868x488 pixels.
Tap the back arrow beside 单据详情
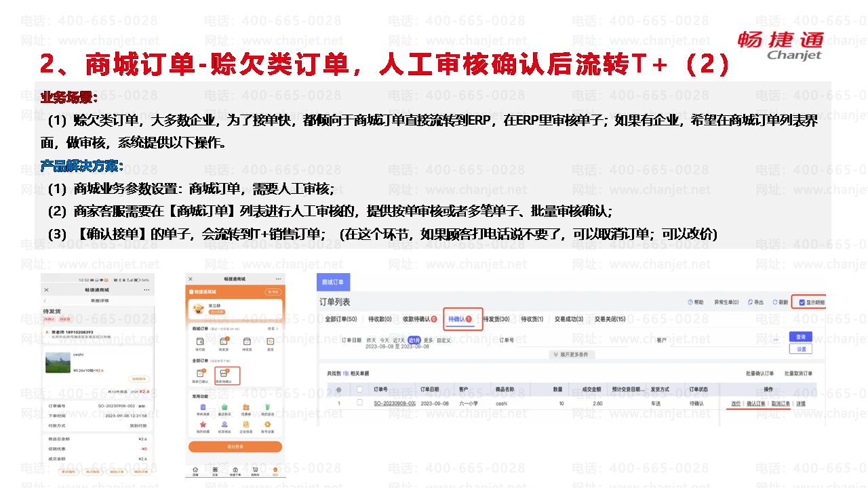pos(45,300)
